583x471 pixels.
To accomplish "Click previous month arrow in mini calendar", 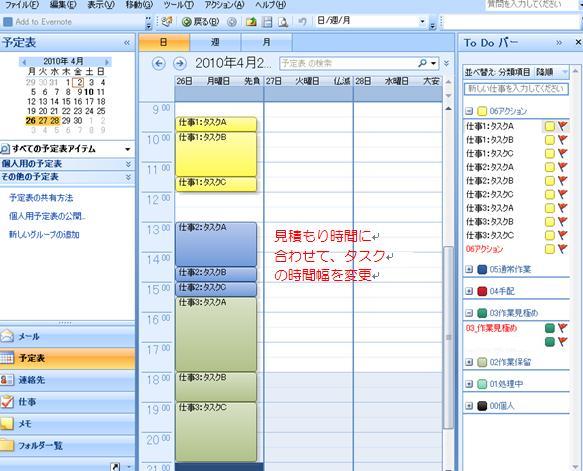I will (x=25, y=62).
